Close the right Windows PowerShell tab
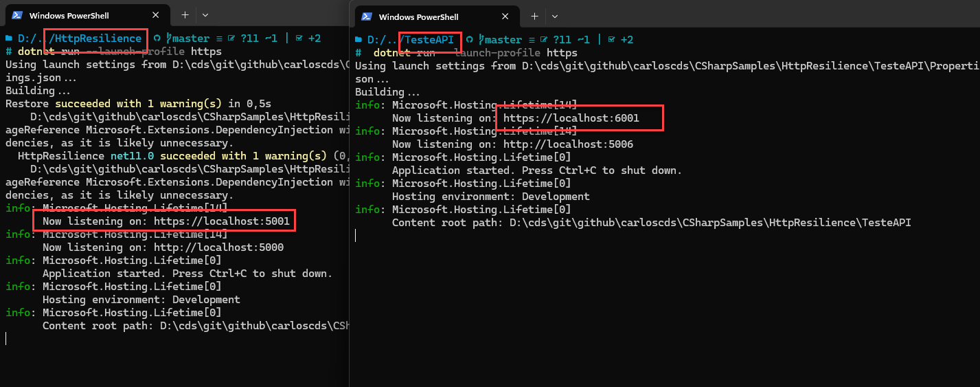This screenshot has width=980, height=387. coord(505,16)
